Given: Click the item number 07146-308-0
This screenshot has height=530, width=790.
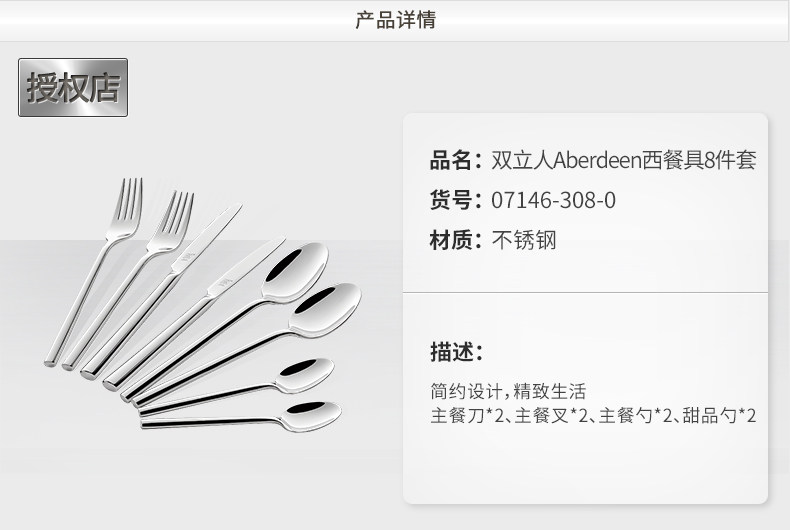Looking at the screenshot, I should pyautogui.click(x=553, y=200).
